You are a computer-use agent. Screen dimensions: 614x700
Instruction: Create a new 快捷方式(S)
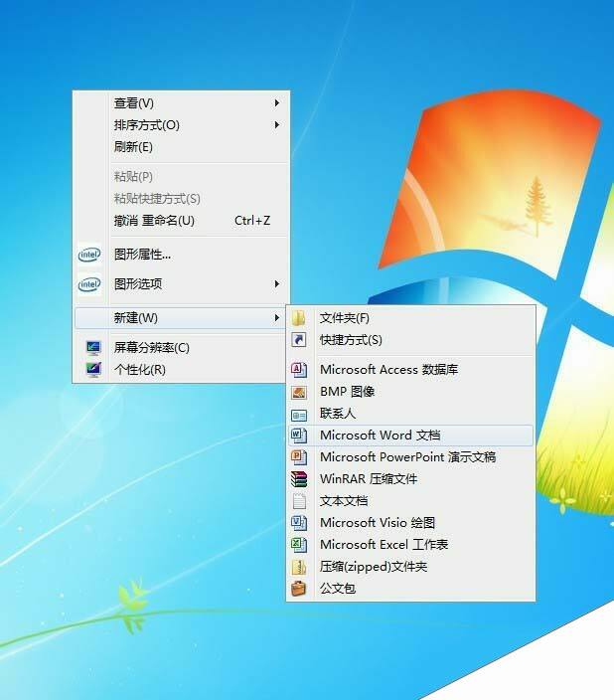click(x=410, y=340)
